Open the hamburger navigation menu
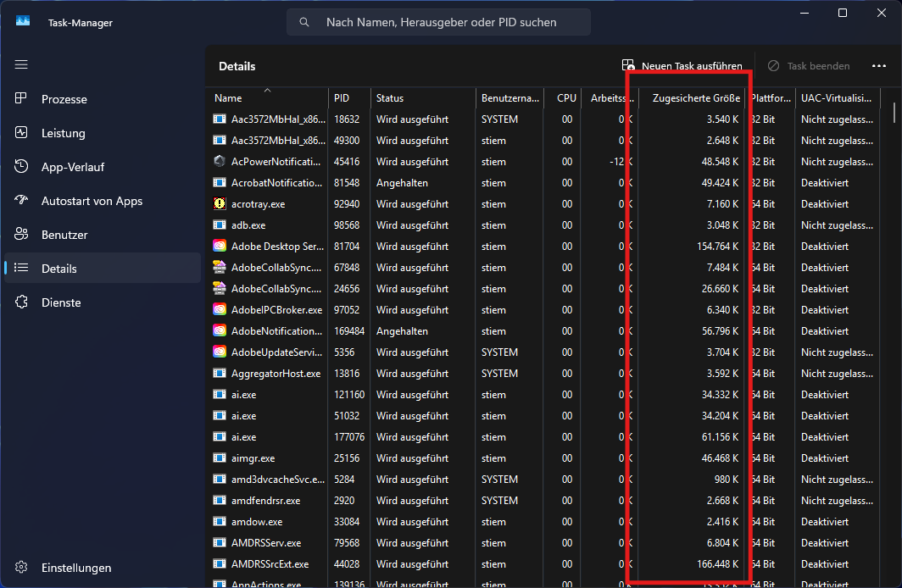 pyautogui.click(x=21, y=64)
